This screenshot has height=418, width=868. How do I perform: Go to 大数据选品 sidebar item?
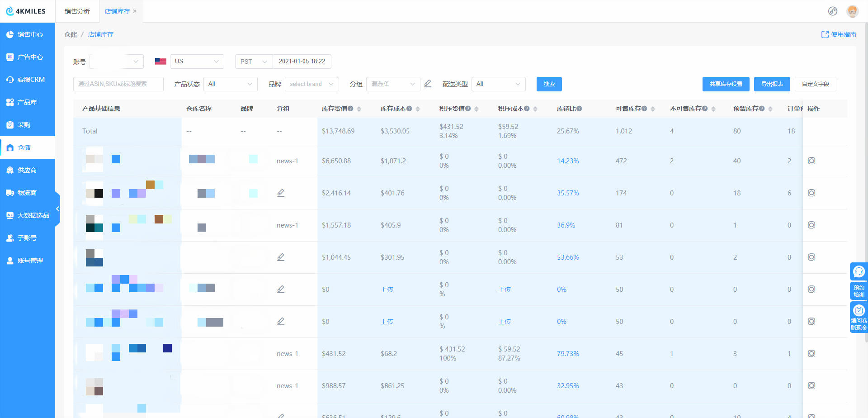tap(27, 215)
